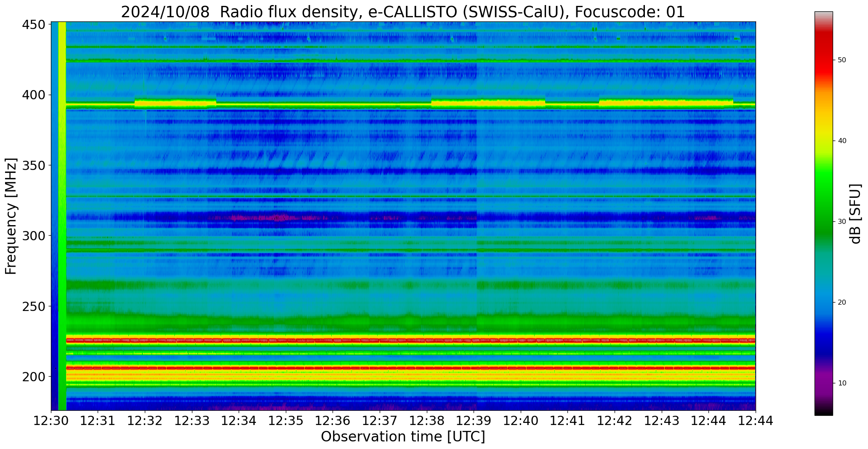Click the 'Frequency [MHz]' y-axis label
The width and height of the screenshot is (868, 449).
(11, 216)
